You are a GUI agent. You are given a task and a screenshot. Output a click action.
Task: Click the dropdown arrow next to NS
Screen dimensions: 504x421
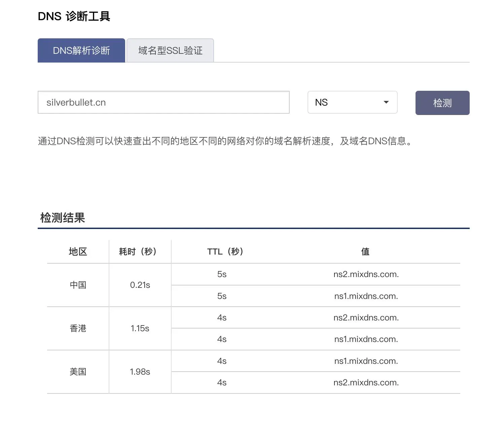[x=386, y=102]
